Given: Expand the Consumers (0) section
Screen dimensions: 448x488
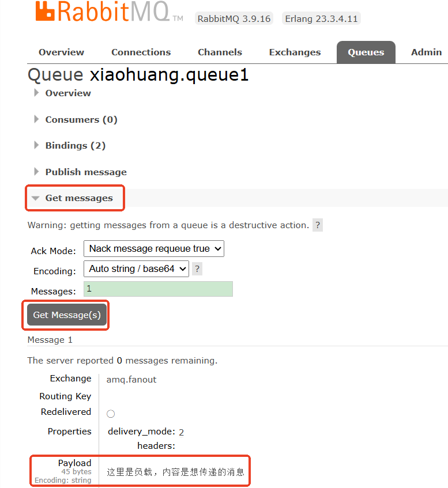Looking at the screenshot, I should (81, 119).
